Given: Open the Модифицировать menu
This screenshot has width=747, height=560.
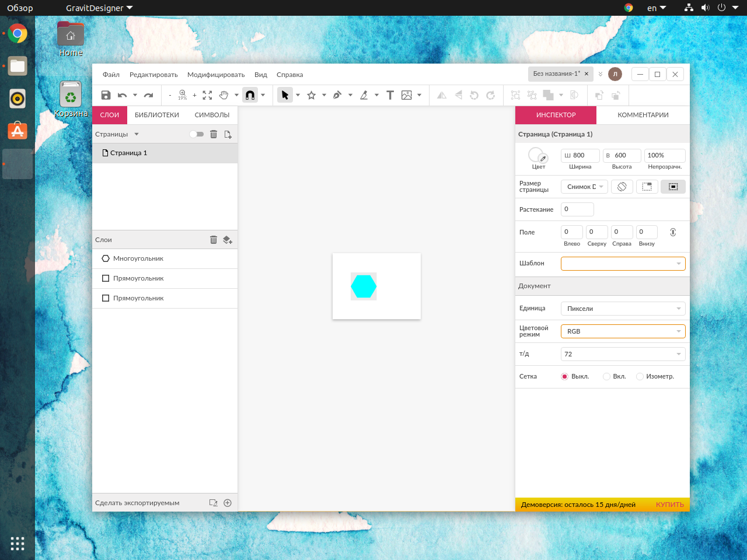Looking at the screenshot, I should 216,75.
